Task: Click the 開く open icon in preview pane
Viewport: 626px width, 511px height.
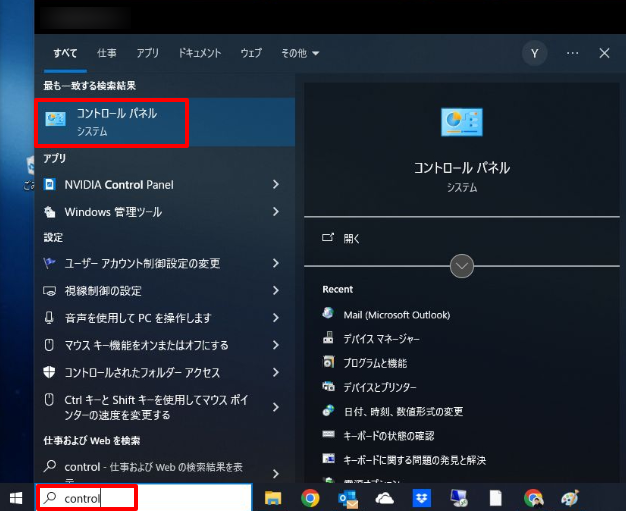Action: coord(328,238)
